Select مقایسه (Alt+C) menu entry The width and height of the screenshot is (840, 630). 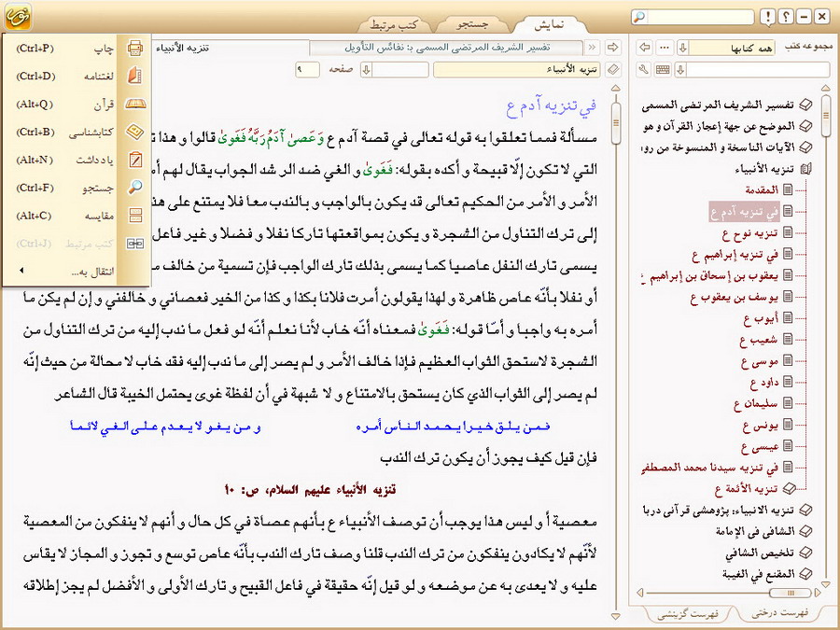pyautogui.click(x=77, y=216)
